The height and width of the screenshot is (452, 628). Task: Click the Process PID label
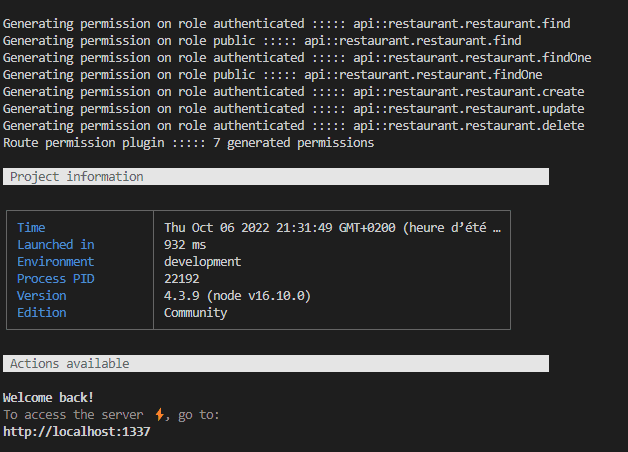point(56,279)
